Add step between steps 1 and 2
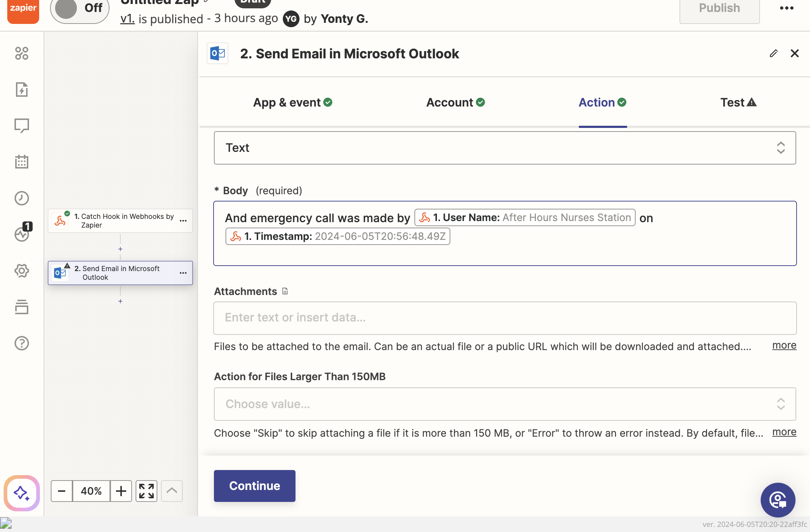810x532 pixels. [x=120, y=249]
